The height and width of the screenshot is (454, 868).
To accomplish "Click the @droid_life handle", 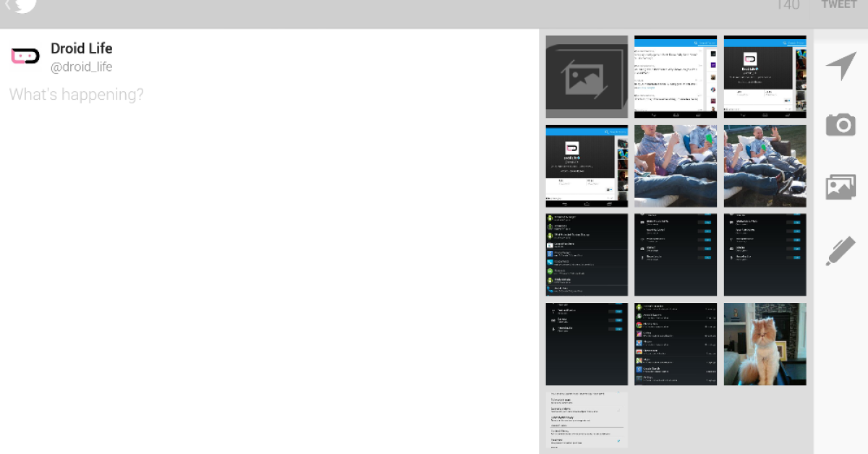I will coord(81,67).
